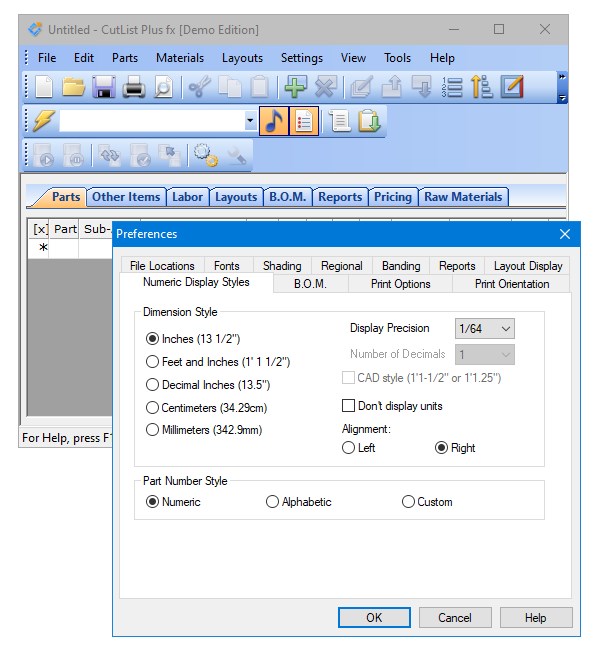Save the project using the floppy disk icon
Viewport: 607px width, 651px height.
(x=103, y=87)
